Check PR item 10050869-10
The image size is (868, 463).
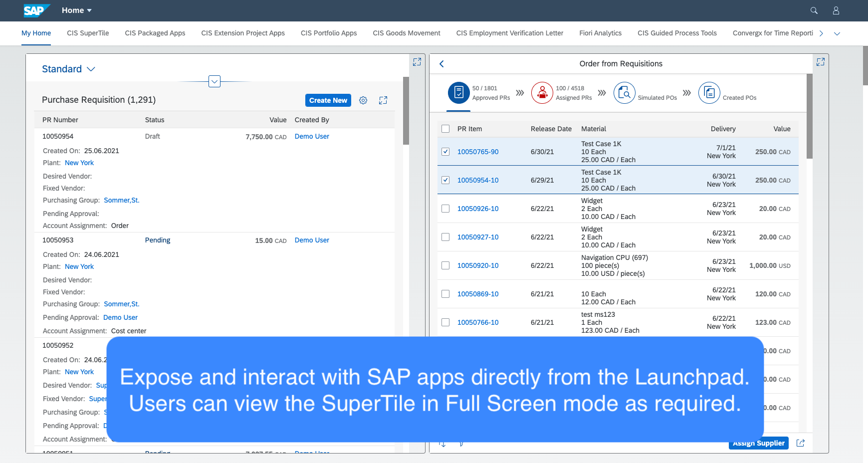coord(445,294)
